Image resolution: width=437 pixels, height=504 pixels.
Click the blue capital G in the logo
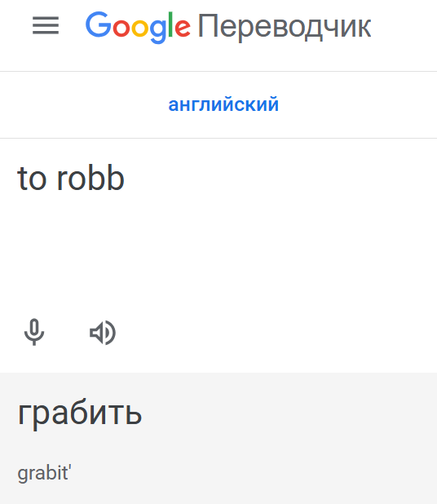pos(99,24)
